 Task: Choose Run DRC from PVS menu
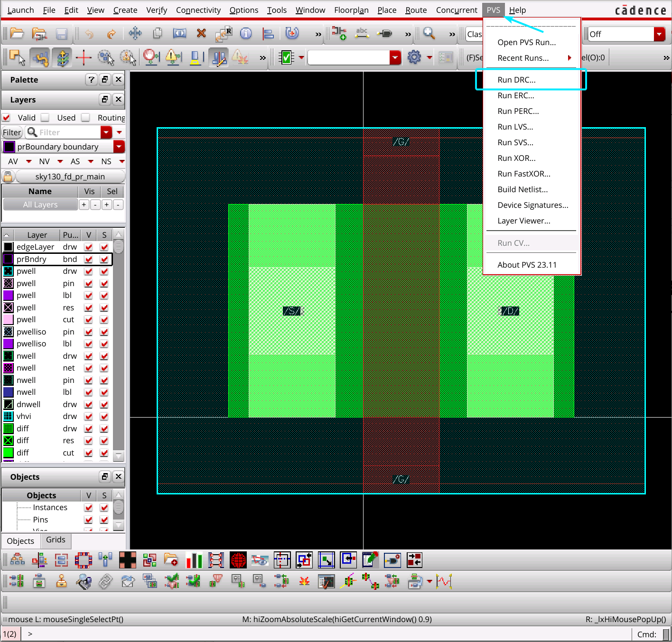pos(532,80)
